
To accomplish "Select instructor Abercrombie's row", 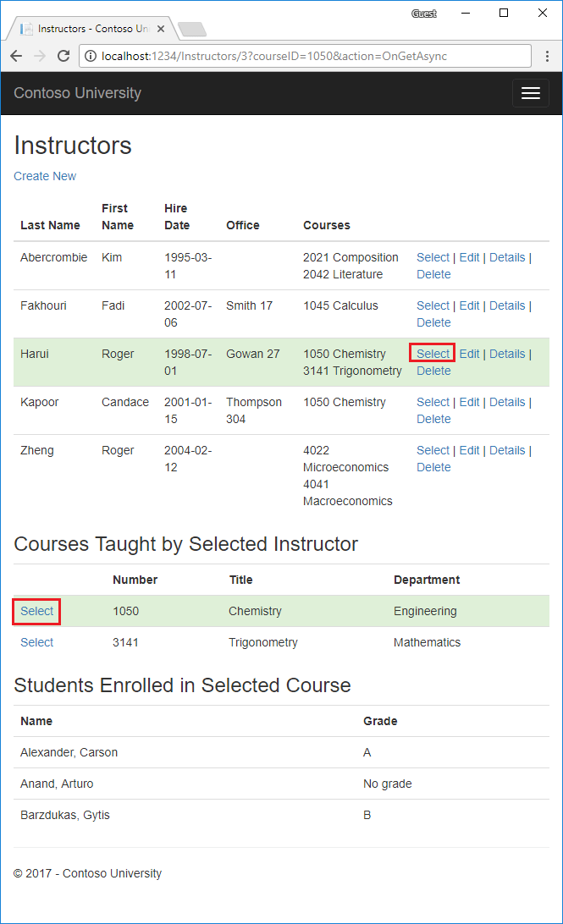I will [433, 257].
